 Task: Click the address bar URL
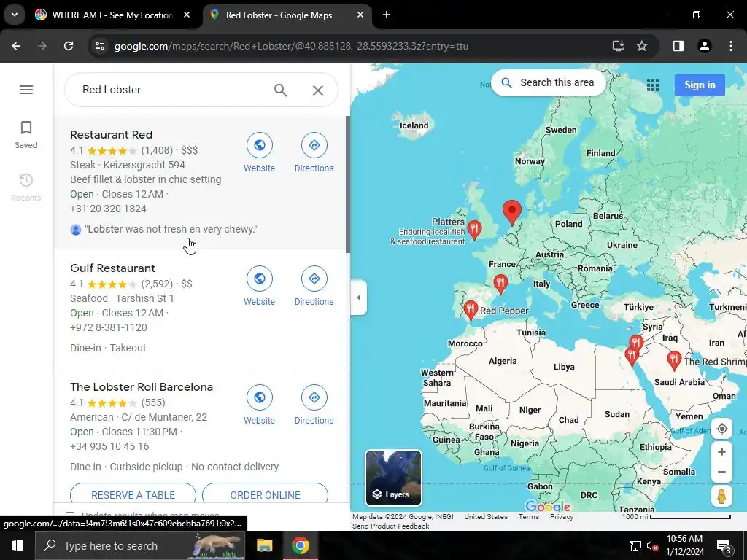[291, 46]
